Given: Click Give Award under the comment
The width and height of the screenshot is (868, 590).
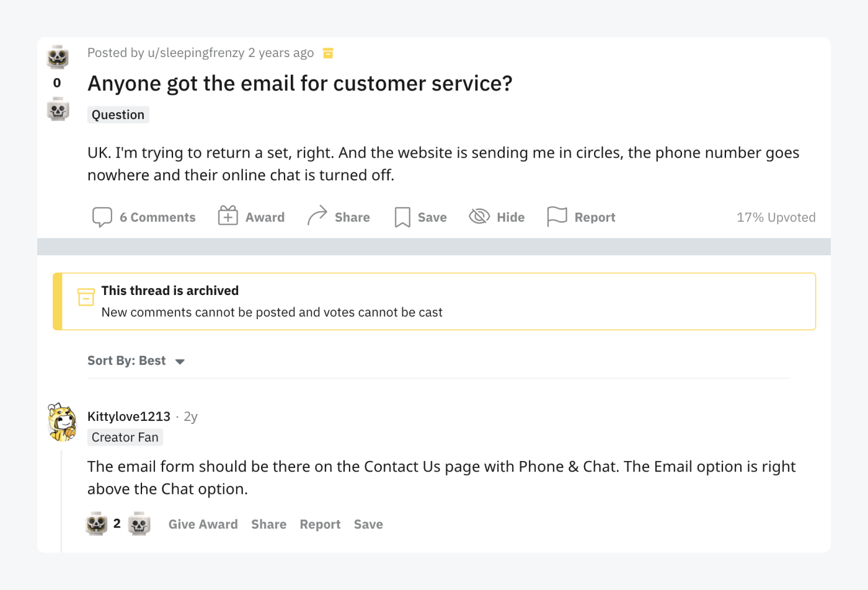Looking at the screenshot, I should point(203,524).
